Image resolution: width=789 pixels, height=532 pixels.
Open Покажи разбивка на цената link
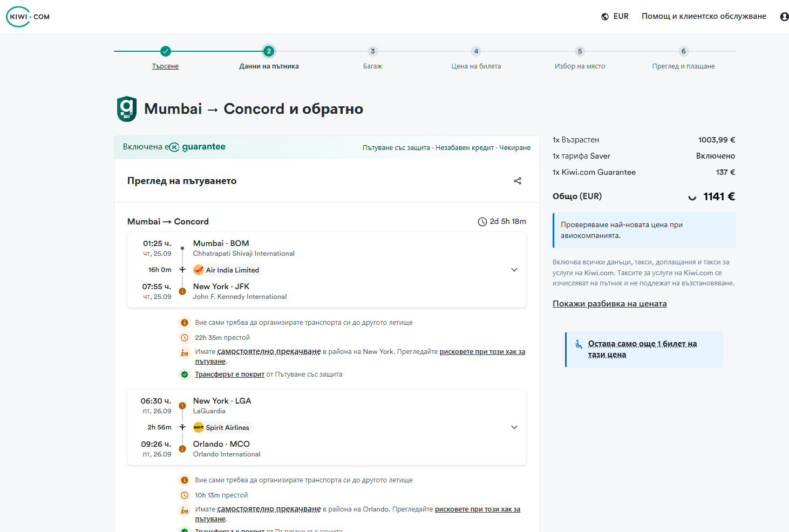(x=609, y=304)
